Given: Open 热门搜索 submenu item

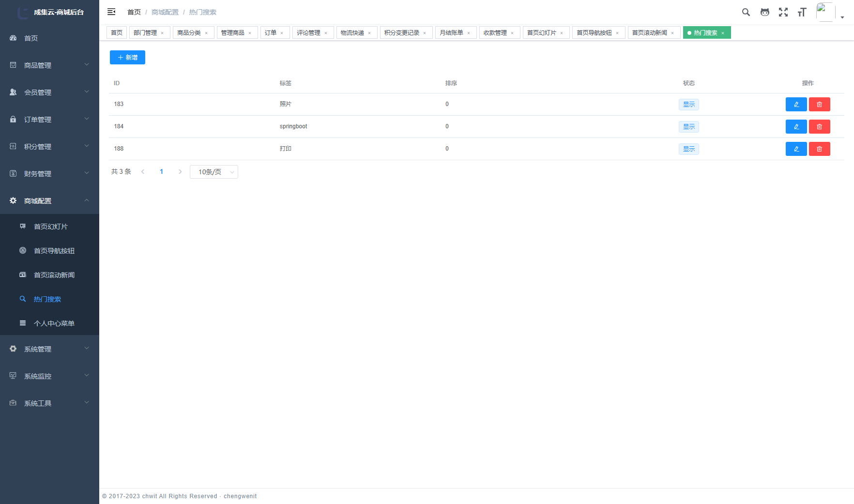Looking at the screenshot, I should click(x=49, y=299).
